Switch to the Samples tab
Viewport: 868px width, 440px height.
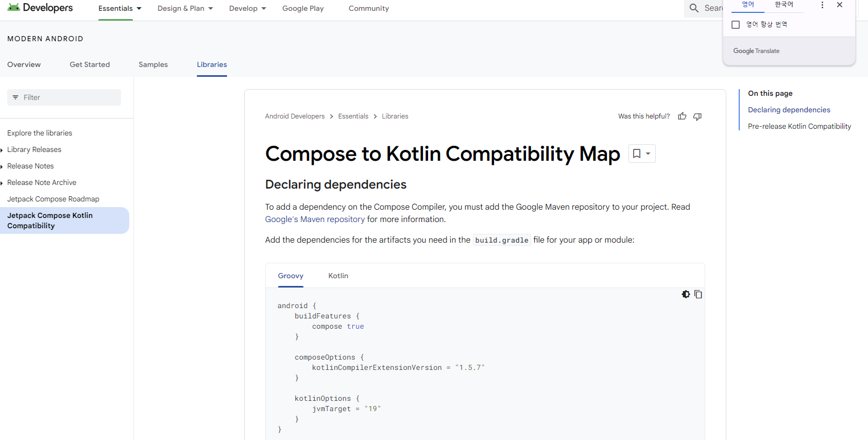pos(153,64)
